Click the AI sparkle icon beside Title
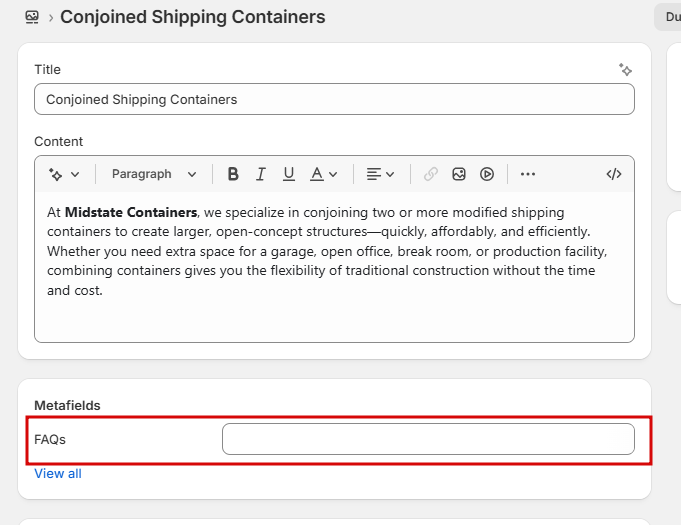 pyautogui.click(x=625, y=70)
